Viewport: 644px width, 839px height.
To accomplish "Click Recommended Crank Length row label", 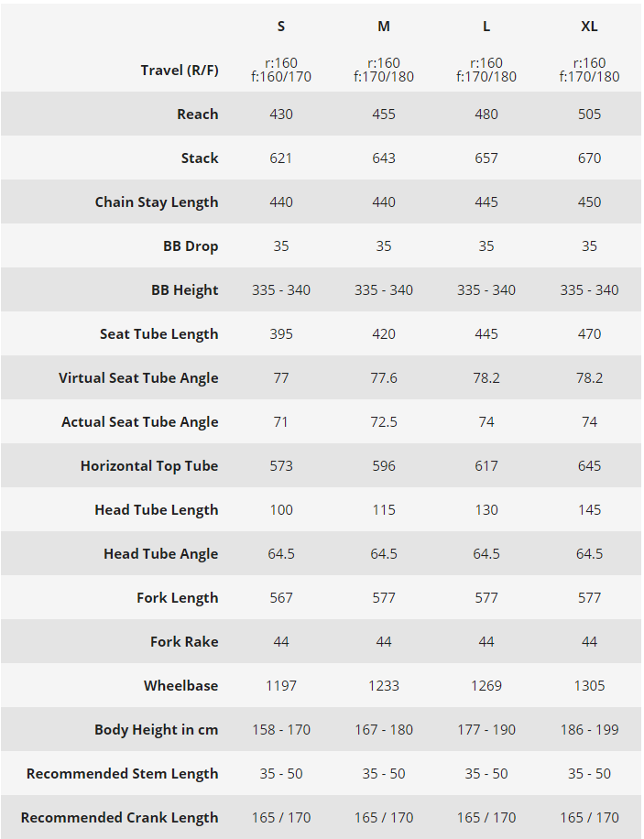I will 119,818.
